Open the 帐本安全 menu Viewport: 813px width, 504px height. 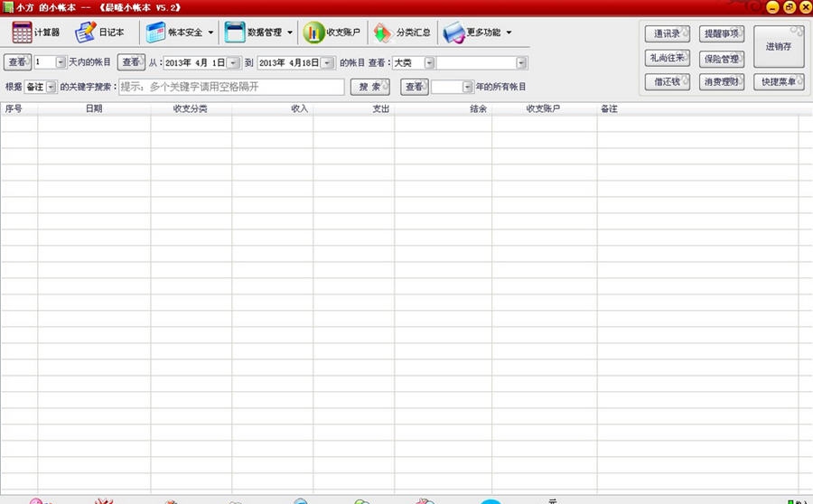(180, 33)
